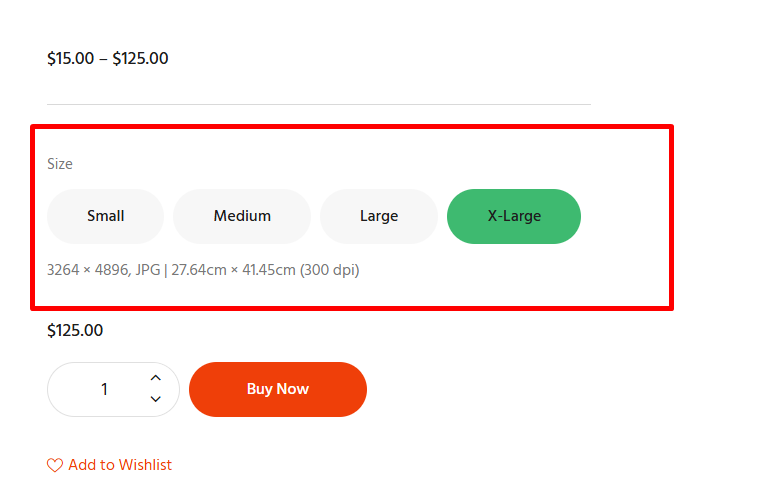The width and height of the screenshot is (778, 495).
Task: Pick the Large size option
Action: [x=379, y=216]
